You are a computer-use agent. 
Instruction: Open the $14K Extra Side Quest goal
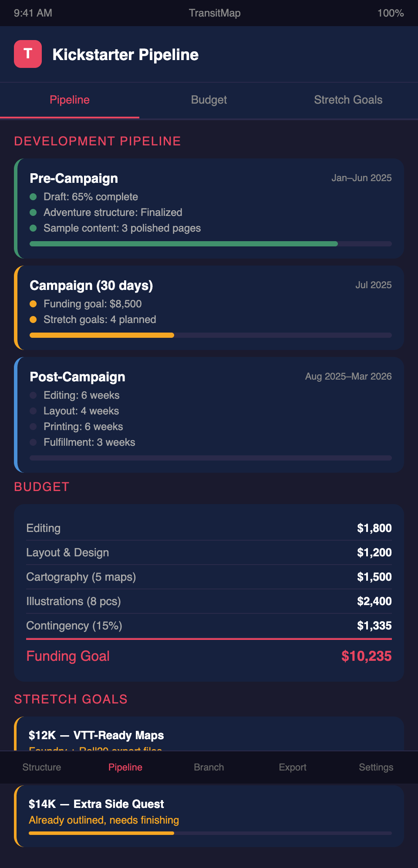pos(96,804)
